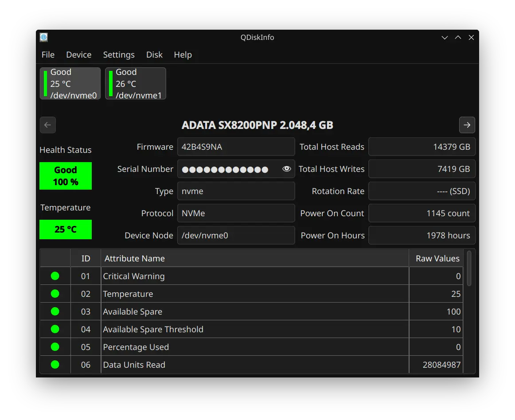Image resolution: width=515 pixels, height=420 pixels.
Task: Click green status dot for Critical Warning
Action: (55, 276)
